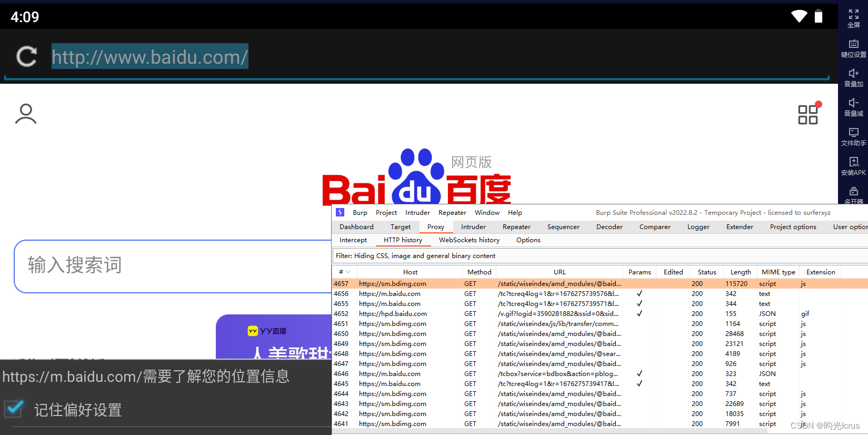Sort by the Method column header
The height and width of the screenshot is (435, 868).
(479, 272)
